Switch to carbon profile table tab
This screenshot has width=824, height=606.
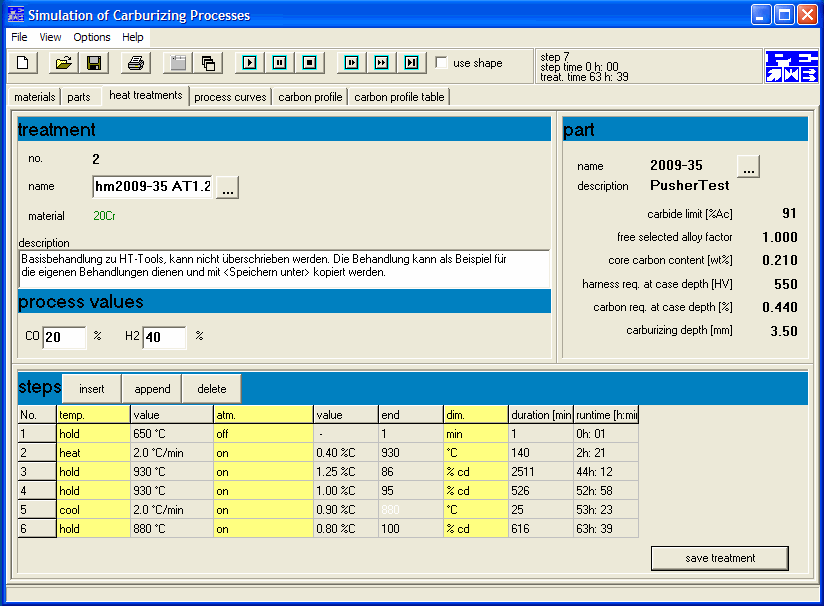399,97
